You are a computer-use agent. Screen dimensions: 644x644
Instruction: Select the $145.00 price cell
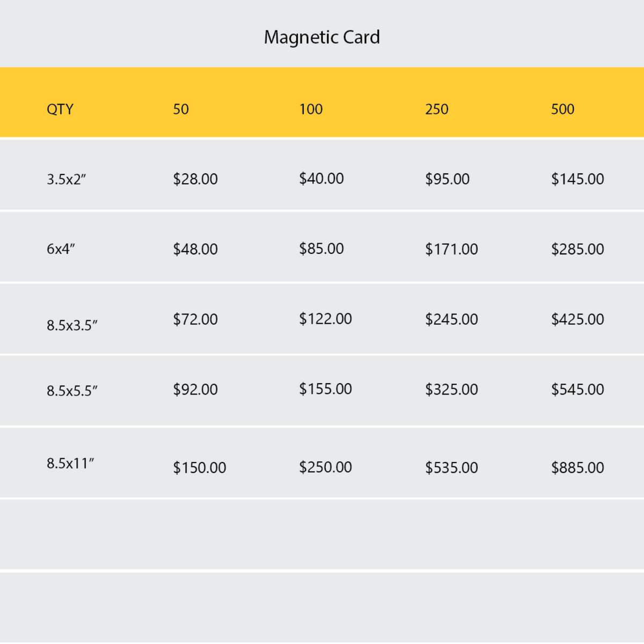577,179
